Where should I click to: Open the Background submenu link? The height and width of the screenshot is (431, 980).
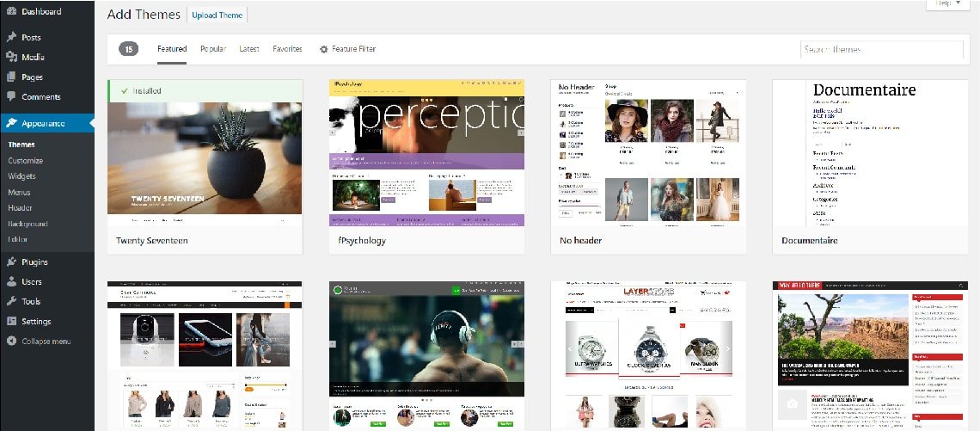click(28, 224)
